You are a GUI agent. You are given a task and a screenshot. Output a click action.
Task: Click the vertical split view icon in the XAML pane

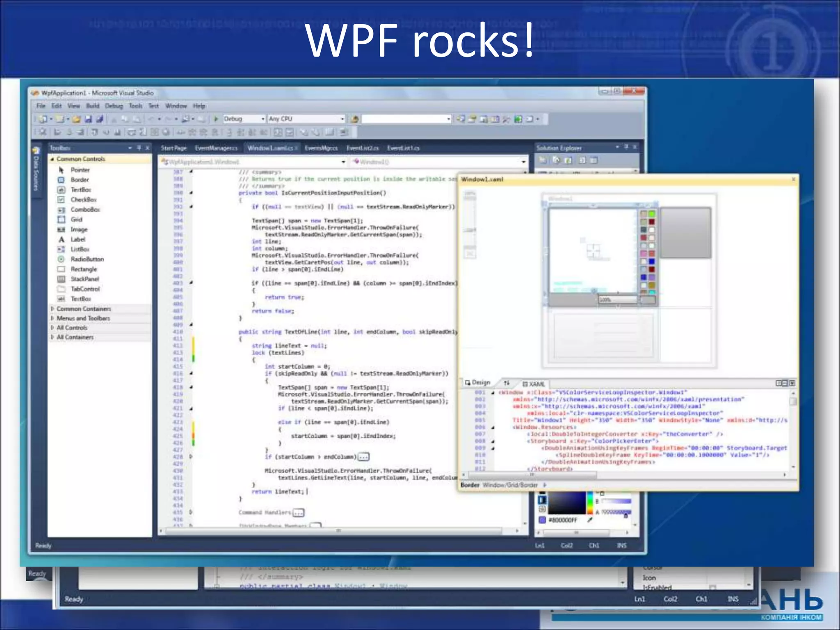point(778,383)
